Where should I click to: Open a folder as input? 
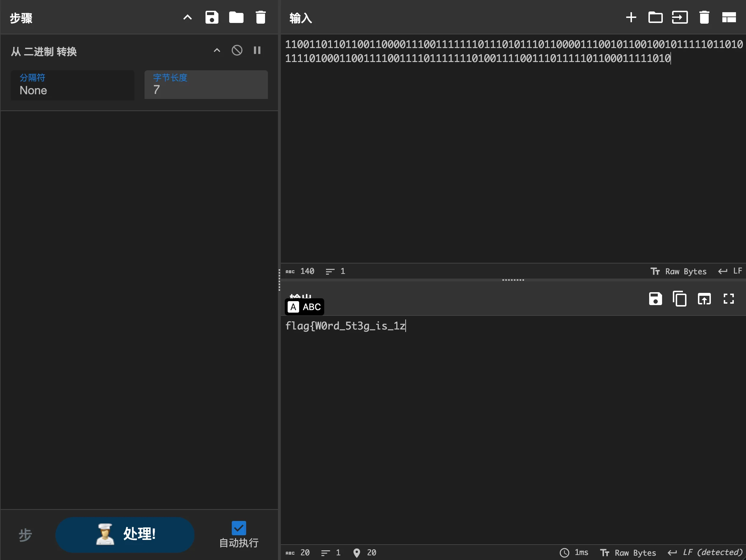(655, 17)
